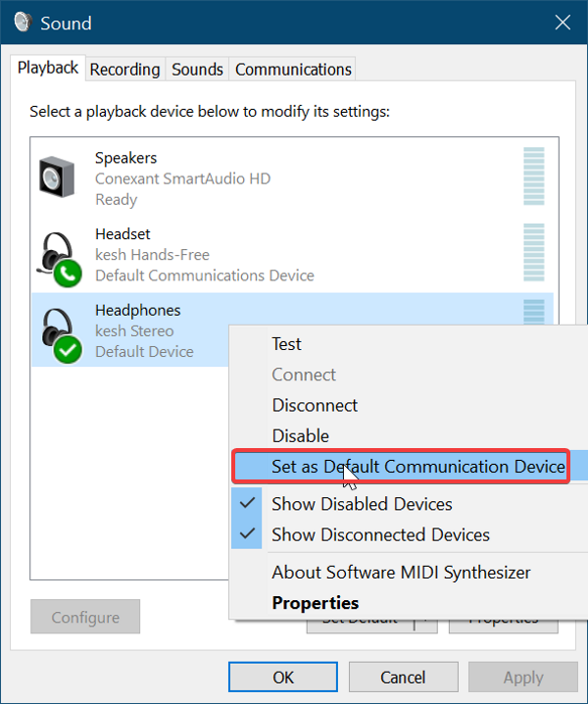Click the Headset device icon
Viewport: 588px width, 704px height.
click(58, 255)
